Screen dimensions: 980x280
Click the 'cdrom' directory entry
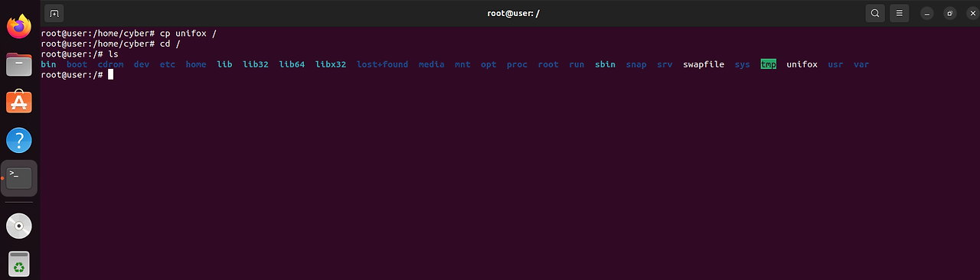(x=110, y=64)
